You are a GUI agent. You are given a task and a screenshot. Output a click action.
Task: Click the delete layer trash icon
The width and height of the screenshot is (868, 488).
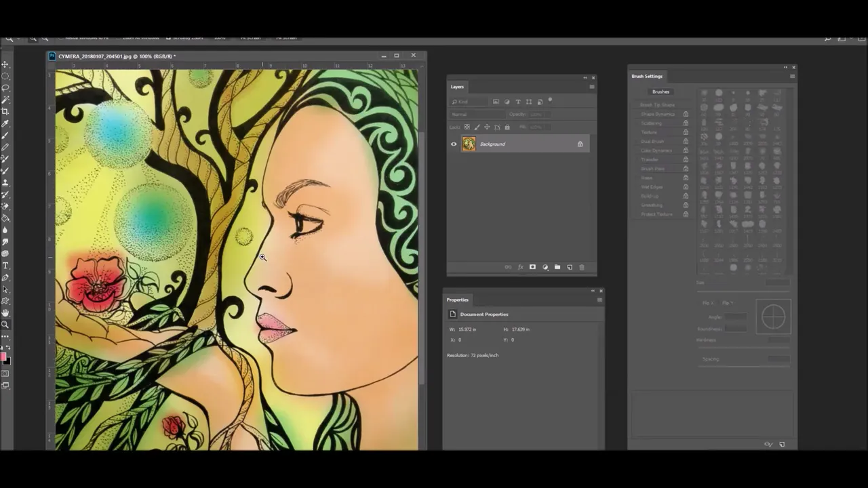(581, 267)
